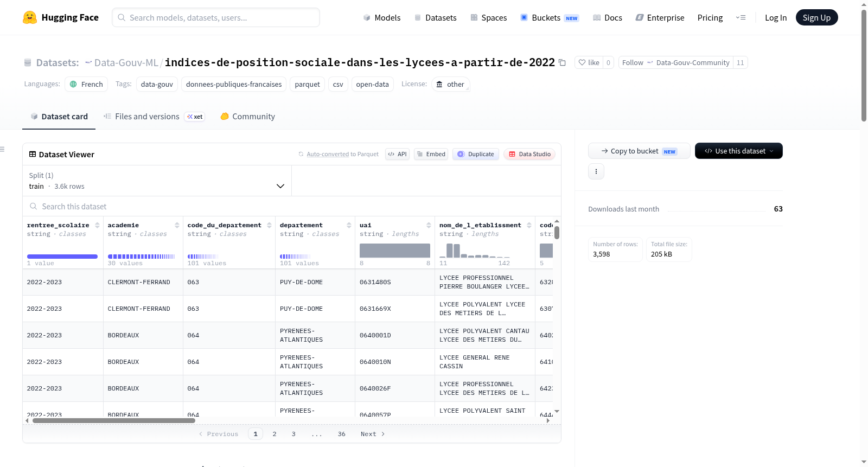
Task: Sort the academie column
Action: coord(177,225)
